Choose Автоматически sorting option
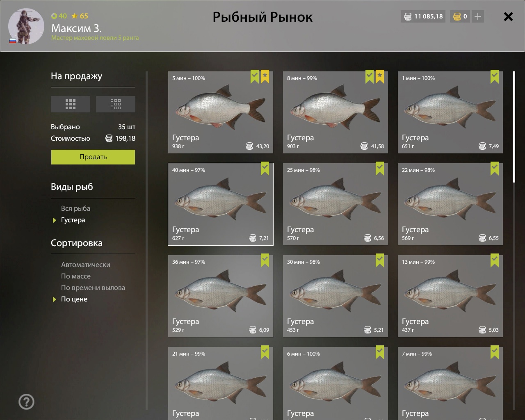Screen dimensions: 525x420 (86, 265)
